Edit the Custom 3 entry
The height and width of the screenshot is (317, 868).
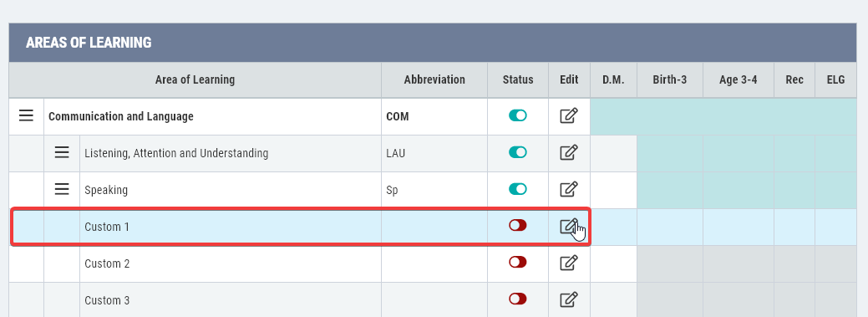(x=569, y=299)
